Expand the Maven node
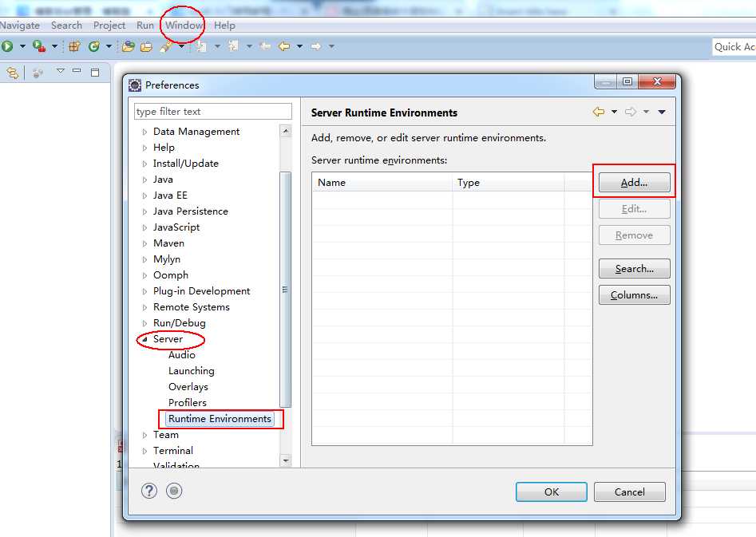 pos(144,243)
